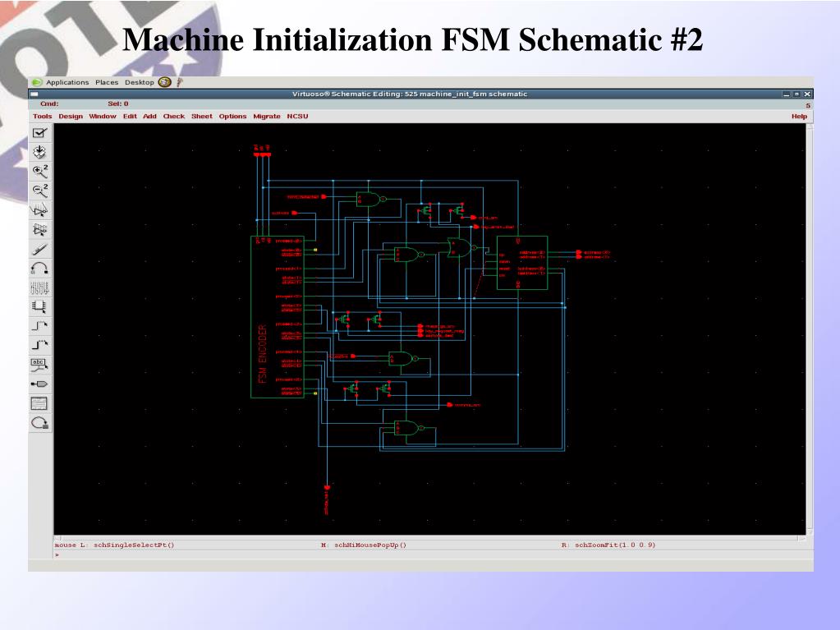Viewport: 840px width, 630px height.
Task: Open the GNOME Applications menu
Action: point(67,82)
